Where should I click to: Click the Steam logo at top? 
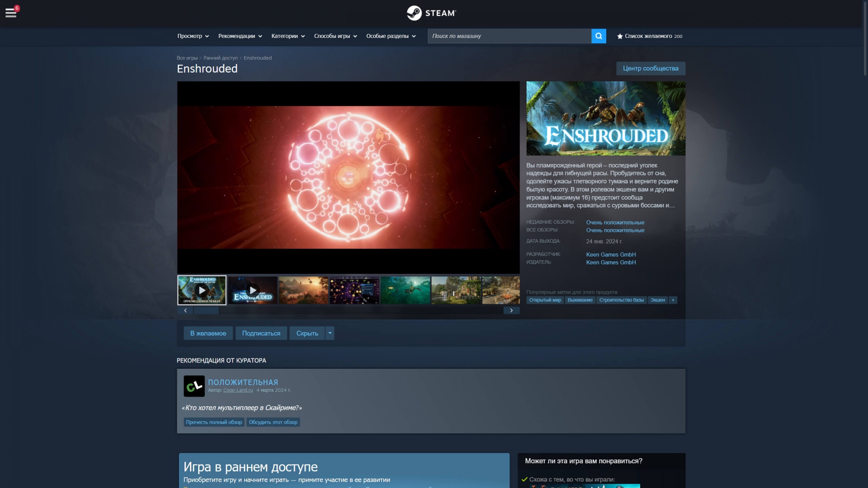(431, 13)
